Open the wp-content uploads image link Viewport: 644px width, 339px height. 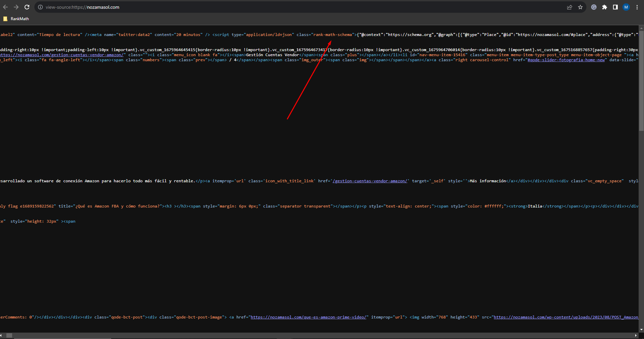coord(566,317)
